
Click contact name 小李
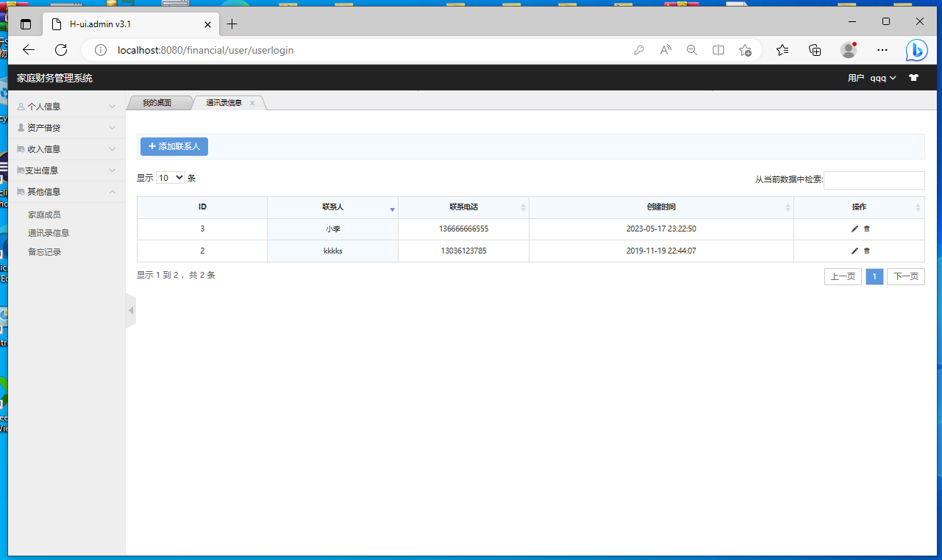click(x=333, y=229)
